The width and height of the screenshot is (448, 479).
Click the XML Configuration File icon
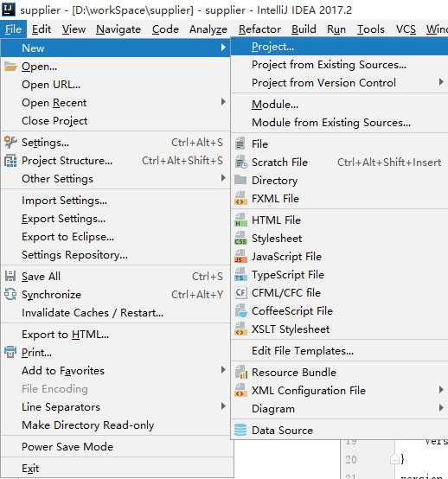point(240,391)
